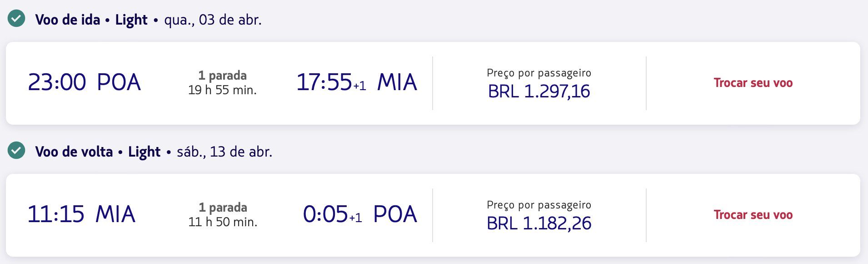Click the BRL 1.297,16 price
Screen dimensions: 868x264
point(539,91)
